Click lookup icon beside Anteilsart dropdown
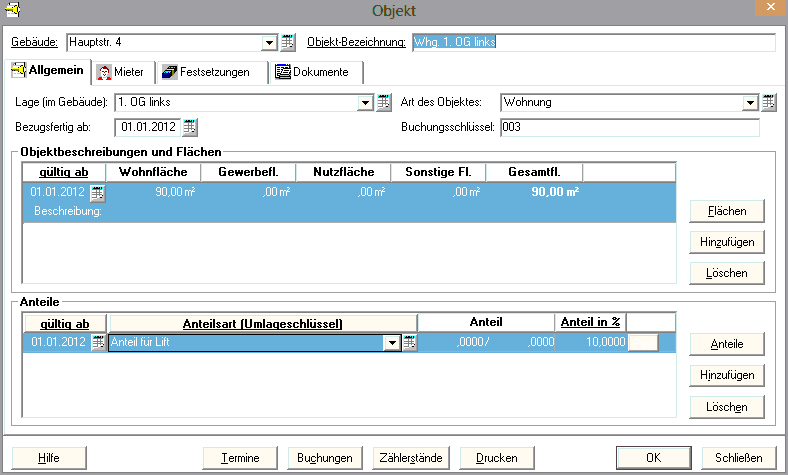This screenshot has height=475, width=788. click(408, 343)
